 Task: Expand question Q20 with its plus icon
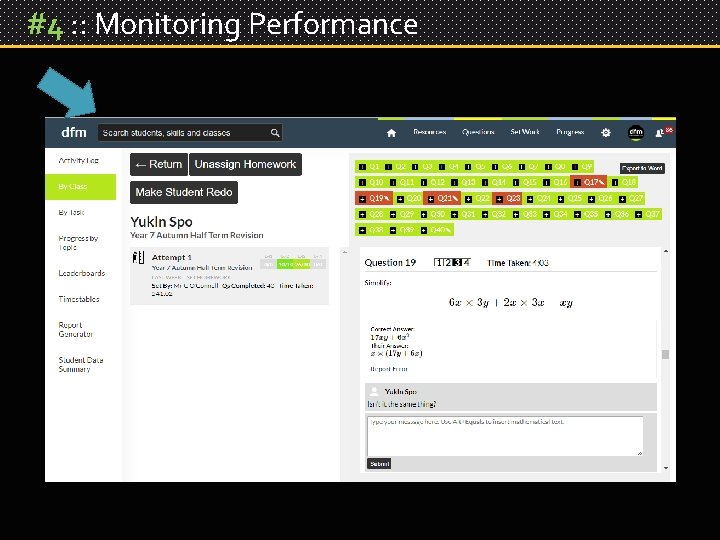(x=400, y=199)
